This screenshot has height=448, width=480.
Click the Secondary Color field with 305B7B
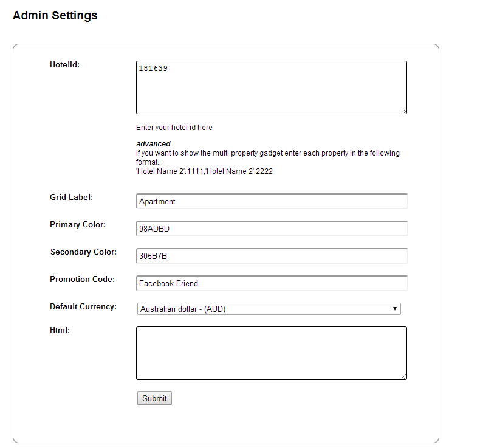272,256
